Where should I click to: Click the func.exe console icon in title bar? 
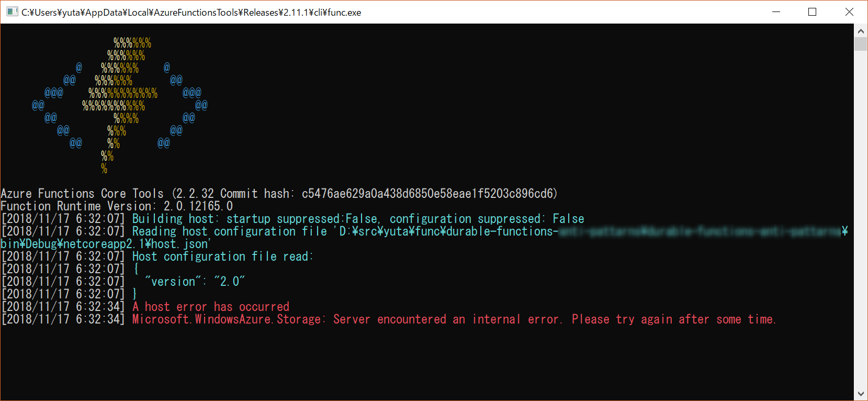click(12, 12)
